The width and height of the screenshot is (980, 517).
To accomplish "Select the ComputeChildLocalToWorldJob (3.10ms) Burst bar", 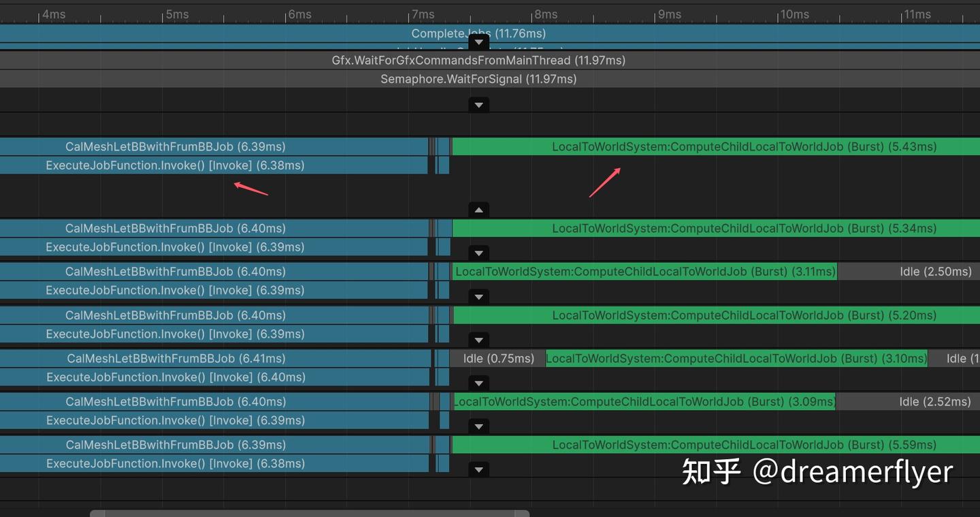I will pos(737,358).
